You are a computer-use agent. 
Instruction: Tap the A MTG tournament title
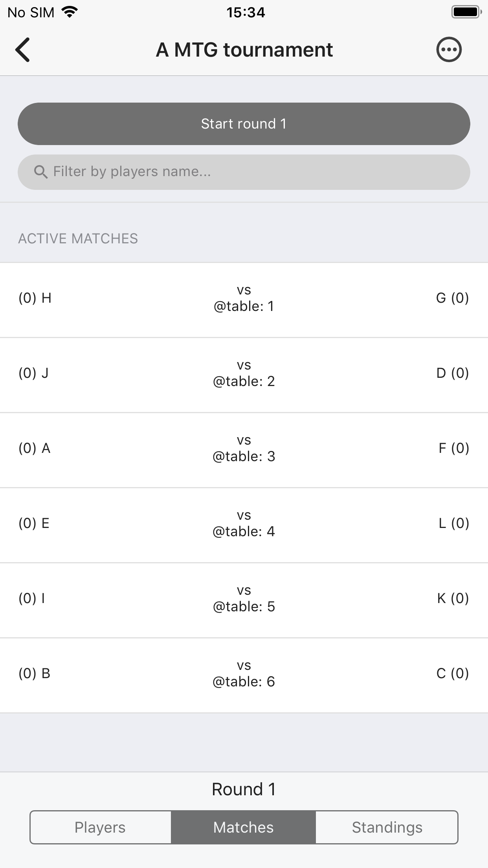click(x=244, y=50)
